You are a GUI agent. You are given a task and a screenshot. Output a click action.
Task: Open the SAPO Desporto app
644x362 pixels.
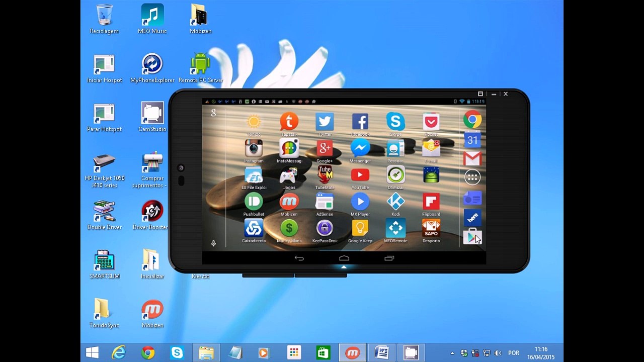pos(431,228)
